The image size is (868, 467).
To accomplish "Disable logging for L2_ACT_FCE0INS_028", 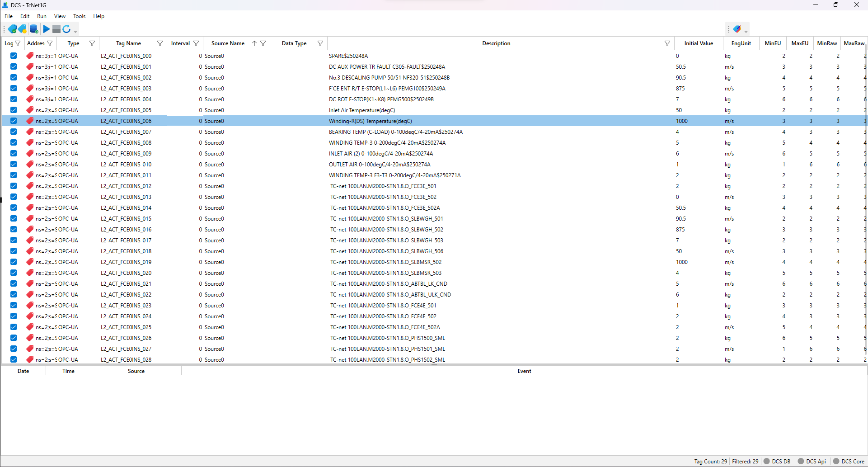I will tap(14, 359).
